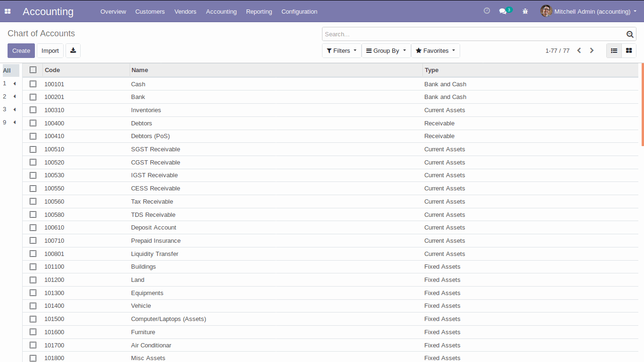Click the Import button
The image size is (644, 362).
click(x=50, y=50)
